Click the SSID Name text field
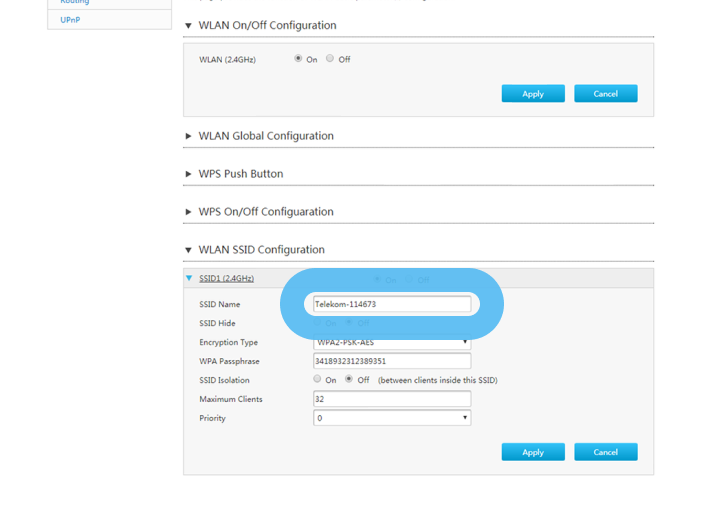The width and height of the screenshot is (704, 514). [391, 304]
